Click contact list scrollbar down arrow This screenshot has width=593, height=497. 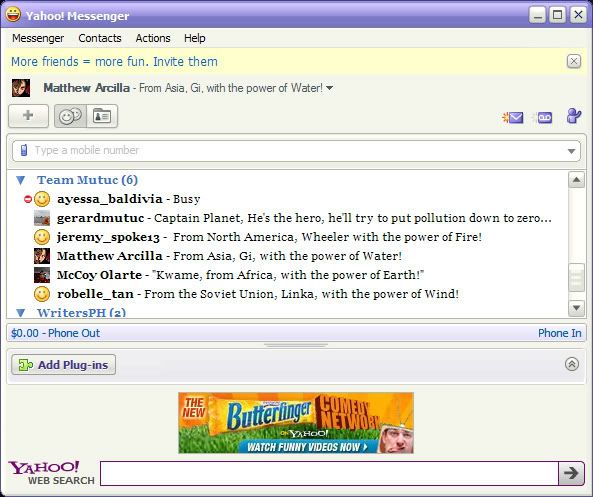click(576, 308)
